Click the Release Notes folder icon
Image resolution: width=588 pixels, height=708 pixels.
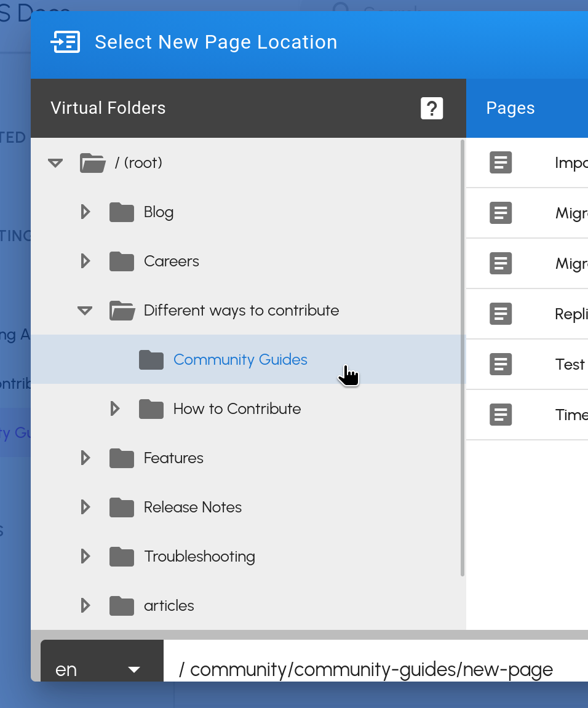point(122,507)
